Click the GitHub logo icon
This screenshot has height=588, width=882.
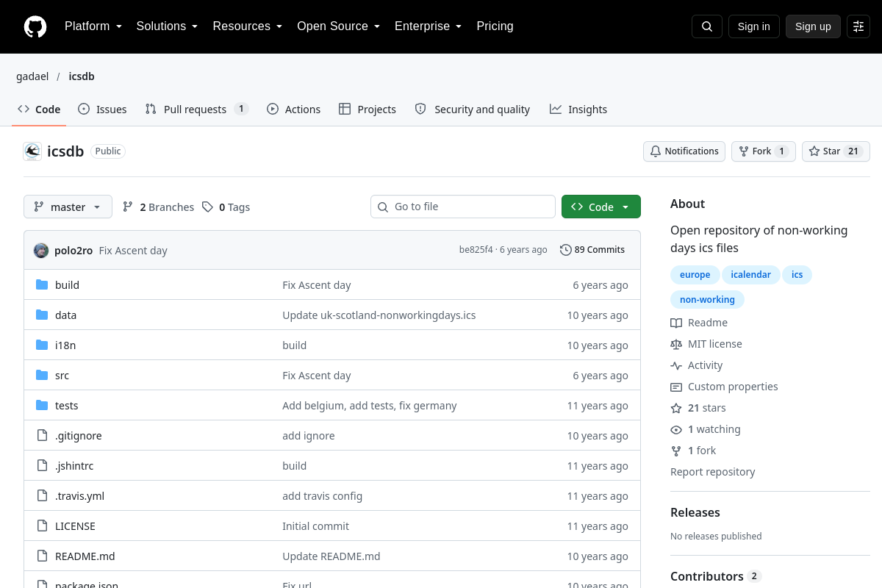point(35,26)
